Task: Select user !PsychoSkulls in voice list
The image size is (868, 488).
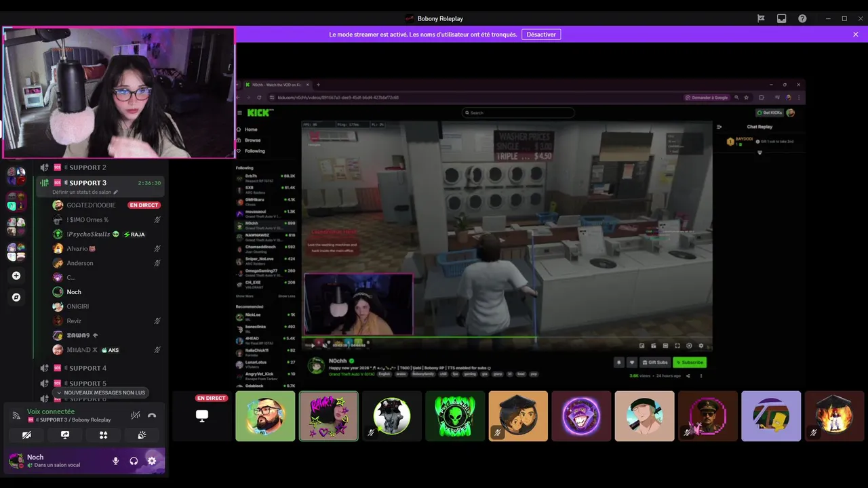Action: pos(88,234)
